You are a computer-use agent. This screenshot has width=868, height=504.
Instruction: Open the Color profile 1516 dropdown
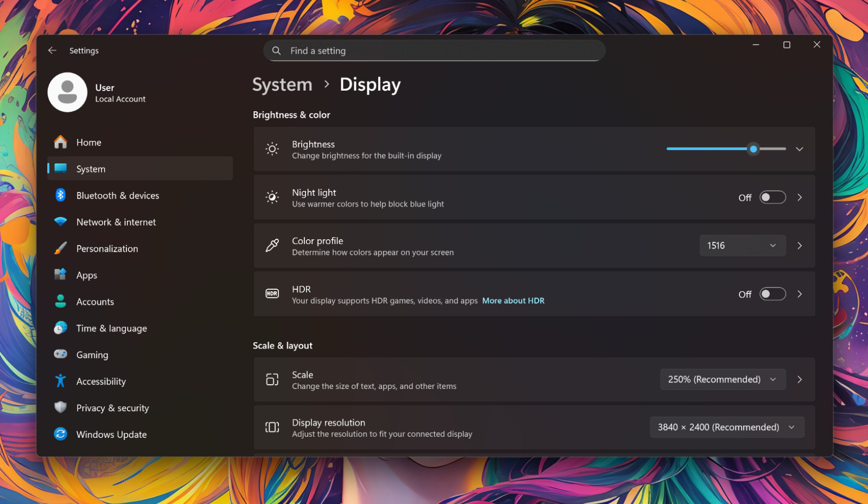point(743,246)
